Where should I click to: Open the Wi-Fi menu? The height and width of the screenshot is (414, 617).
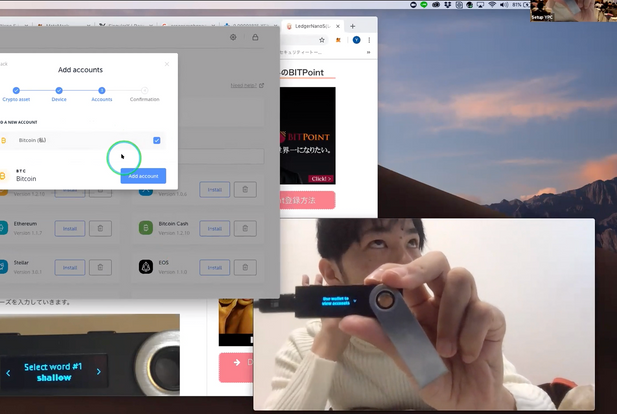[x=492, y=5]
